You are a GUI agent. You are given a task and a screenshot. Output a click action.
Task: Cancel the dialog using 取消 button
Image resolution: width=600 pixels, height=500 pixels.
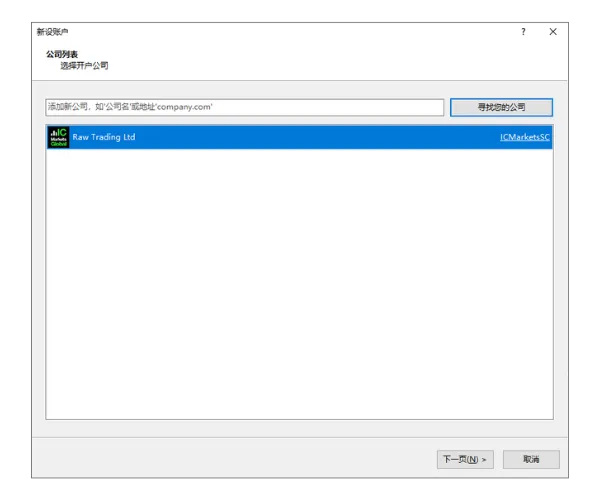[531, 459]
